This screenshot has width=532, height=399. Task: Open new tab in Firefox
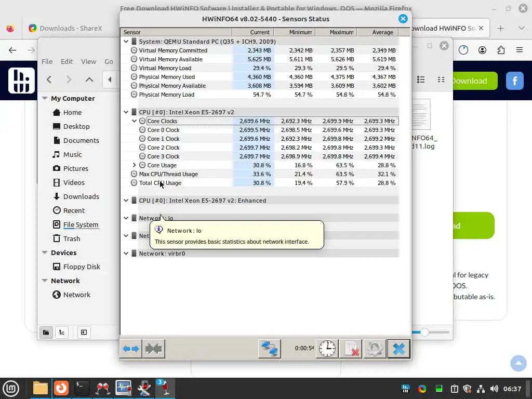click(x=501, y=28)
